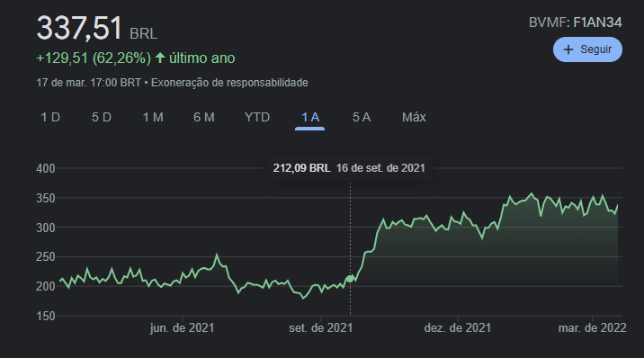
Task: Click the 337,51 price value
Action: pos(79,28)
